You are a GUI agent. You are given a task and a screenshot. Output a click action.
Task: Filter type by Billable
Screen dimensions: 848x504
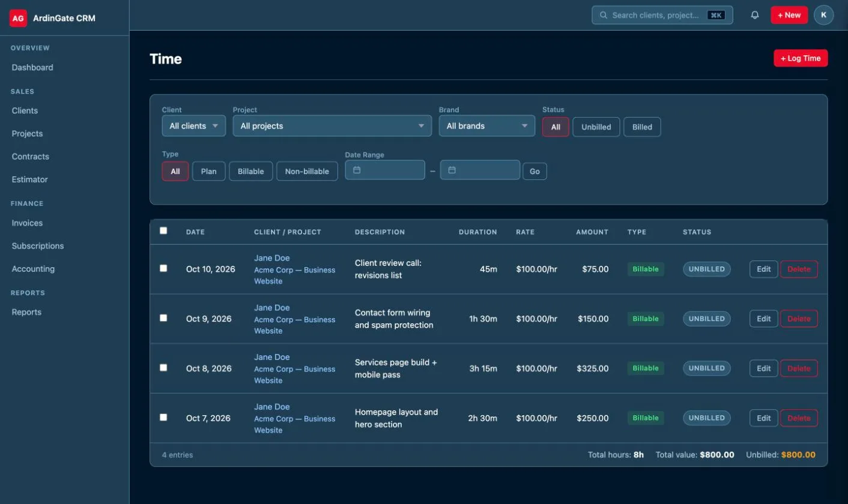click(x=250, y=171)
